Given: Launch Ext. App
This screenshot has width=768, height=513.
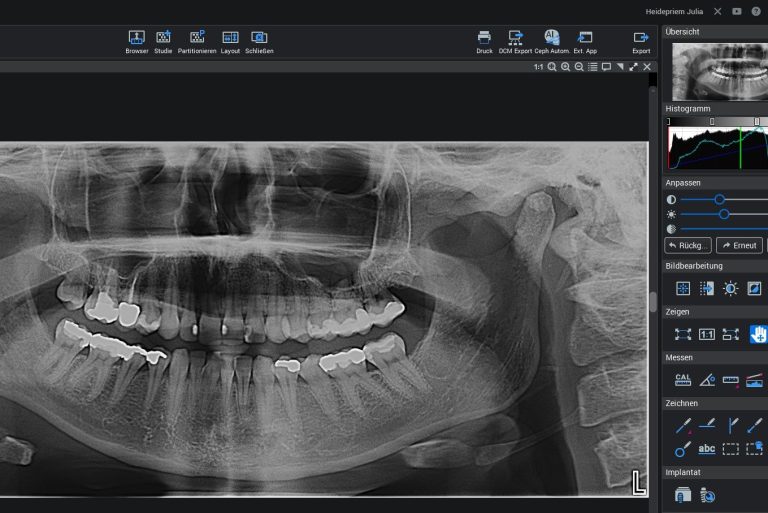Looking at the screenshot, I should (585, 42).
